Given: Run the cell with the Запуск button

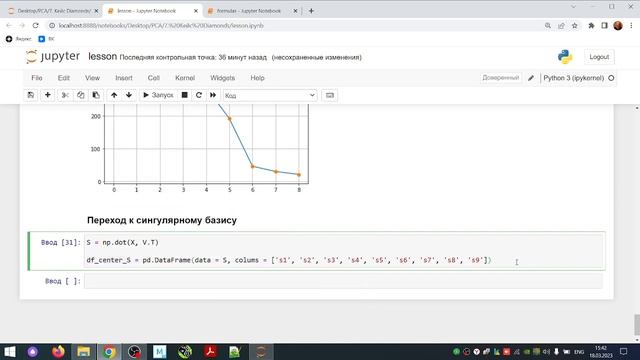Looking at the screenshot, I should 158,95.
